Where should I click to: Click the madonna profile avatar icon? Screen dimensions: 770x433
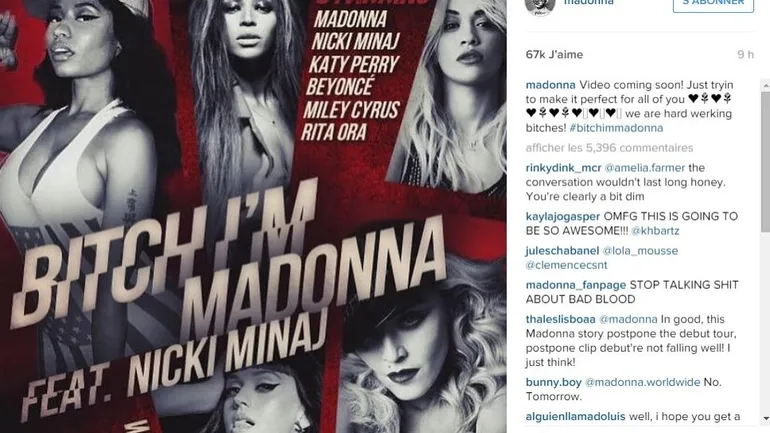click(540, 5)
